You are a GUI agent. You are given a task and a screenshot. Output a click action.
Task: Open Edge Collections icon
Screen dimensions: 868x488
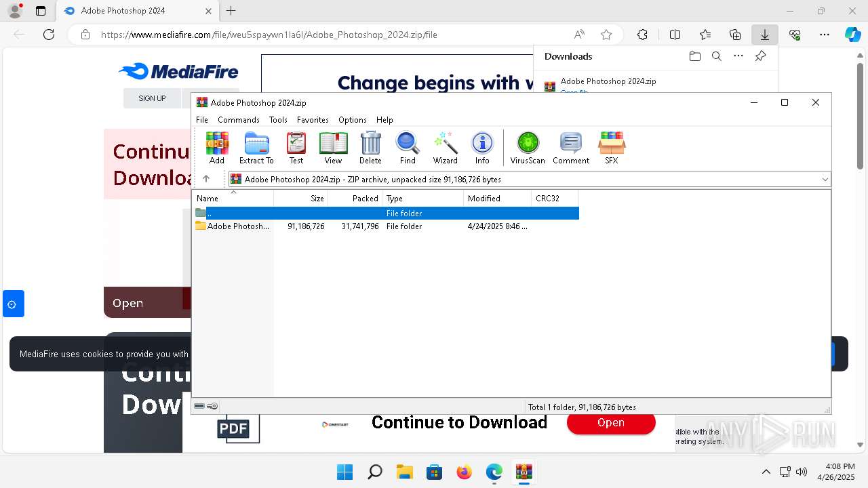735,35
